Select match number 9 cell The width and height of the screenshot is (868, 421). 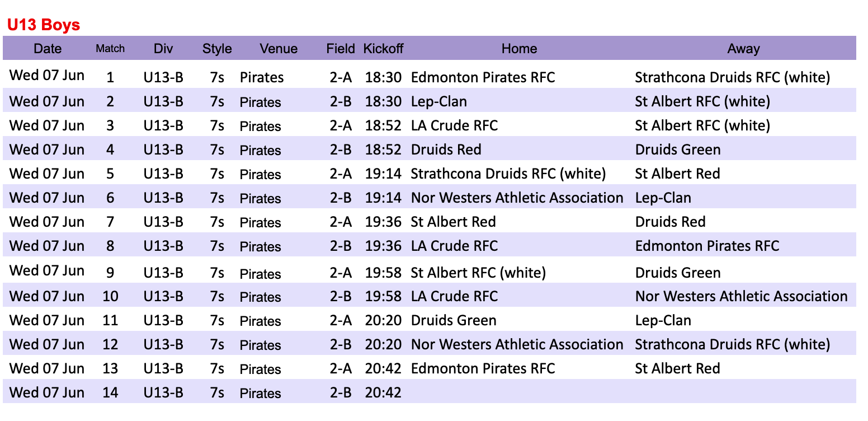pyautogui.click(x=110, y=273)
